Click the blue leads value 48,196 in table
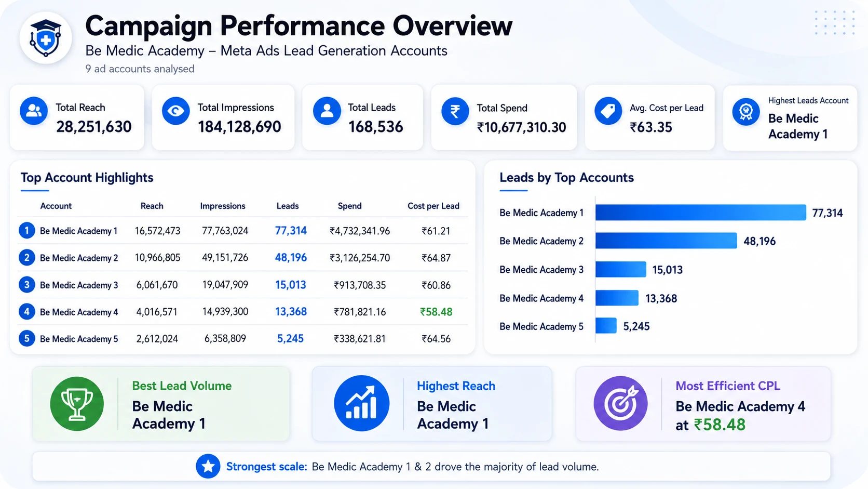Screen dimensions: 868x489 coord(291,257)
